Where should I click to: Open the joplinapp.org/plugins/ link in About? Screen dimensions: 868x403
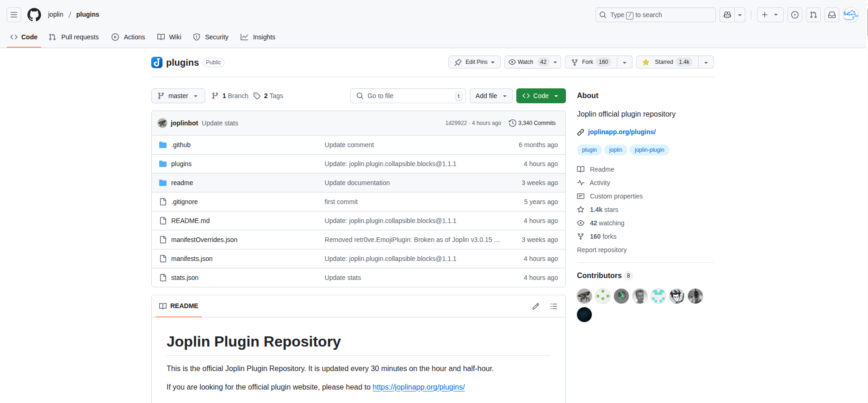[622, 132]
